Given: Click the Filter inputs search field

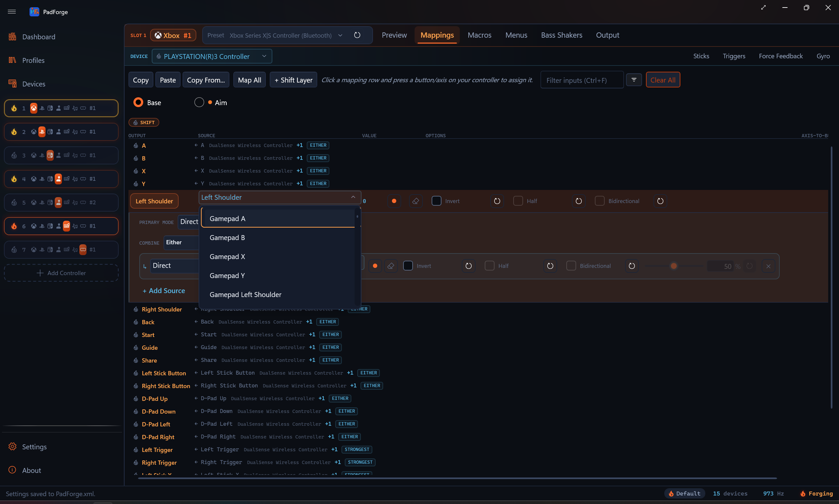Looking at the screenshot, I should (x=582, y=80).
